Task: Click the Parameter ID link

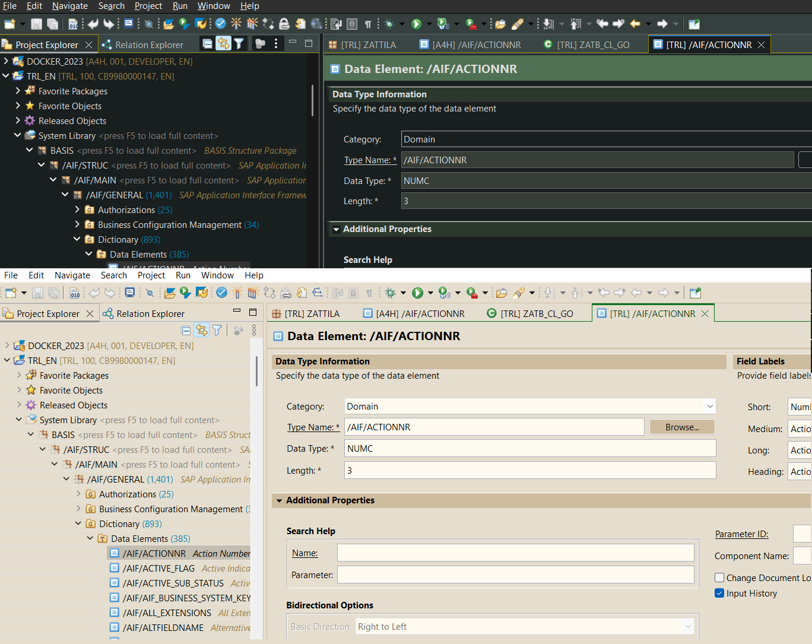Action: [741, 534]
